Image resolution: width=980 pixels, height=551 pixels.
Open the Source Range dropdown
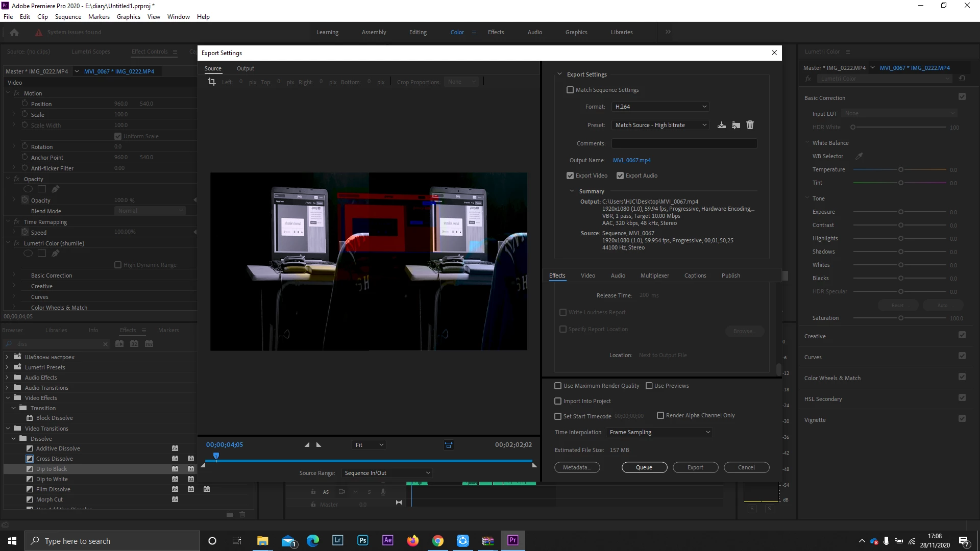[x=387, y=473]
